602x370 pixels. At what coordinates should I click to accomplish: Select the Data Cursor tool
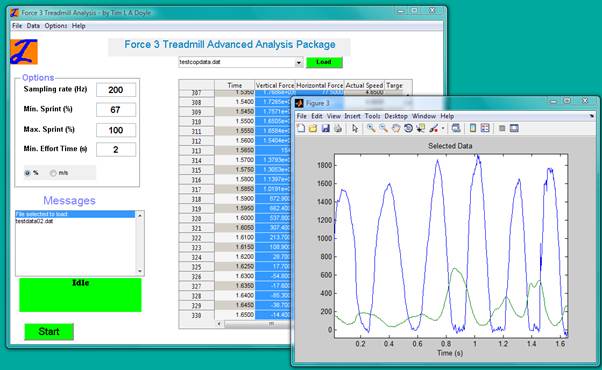click(421, 128)
